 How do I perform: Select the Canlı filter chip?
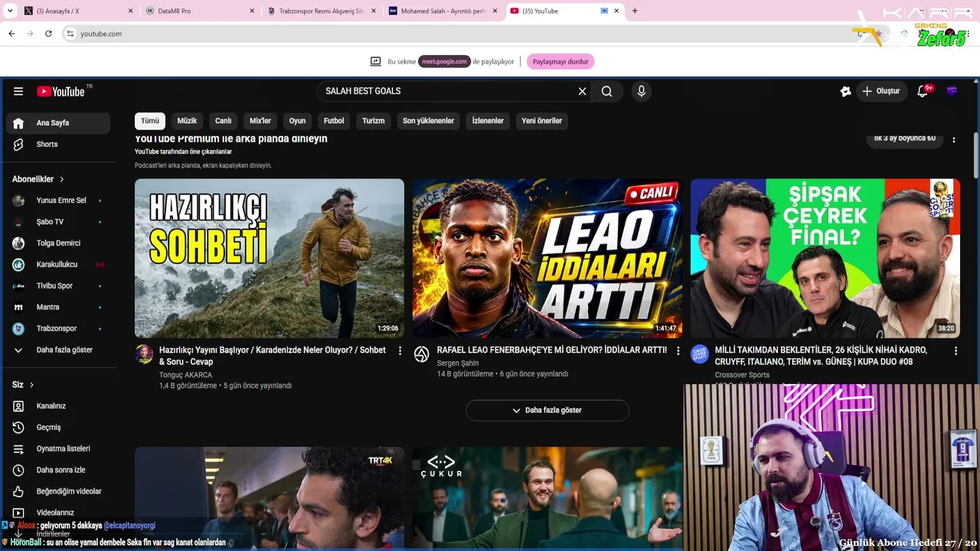pyautogui.click(x=223, y=121)
